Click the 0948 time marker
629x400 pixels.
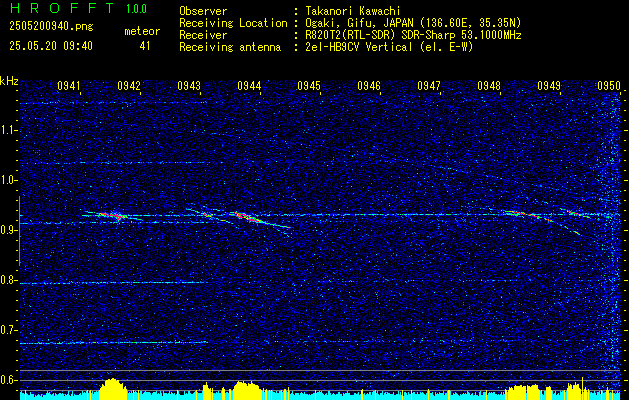(489, 85)
